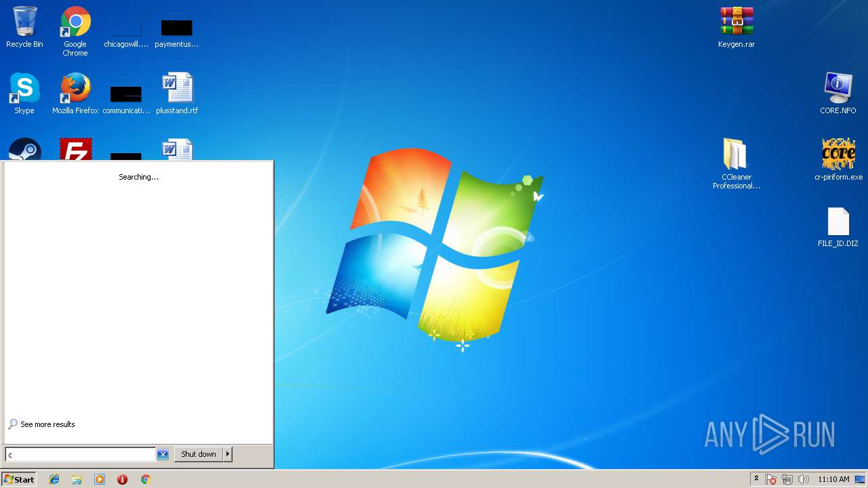This screenshot has width=868, height=488.
Task: Open Windows Explorer from the taskbar
Action: pos(77,479)
